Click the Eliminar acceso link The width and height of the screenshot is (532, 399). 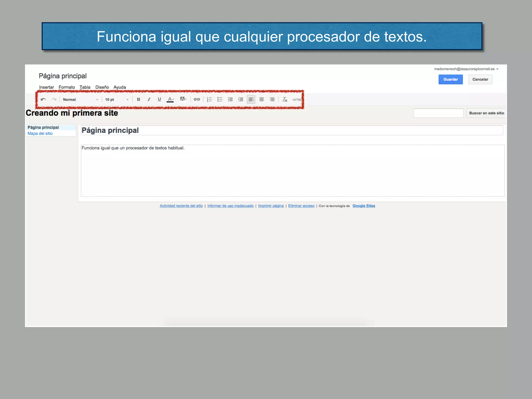point(301,206)
